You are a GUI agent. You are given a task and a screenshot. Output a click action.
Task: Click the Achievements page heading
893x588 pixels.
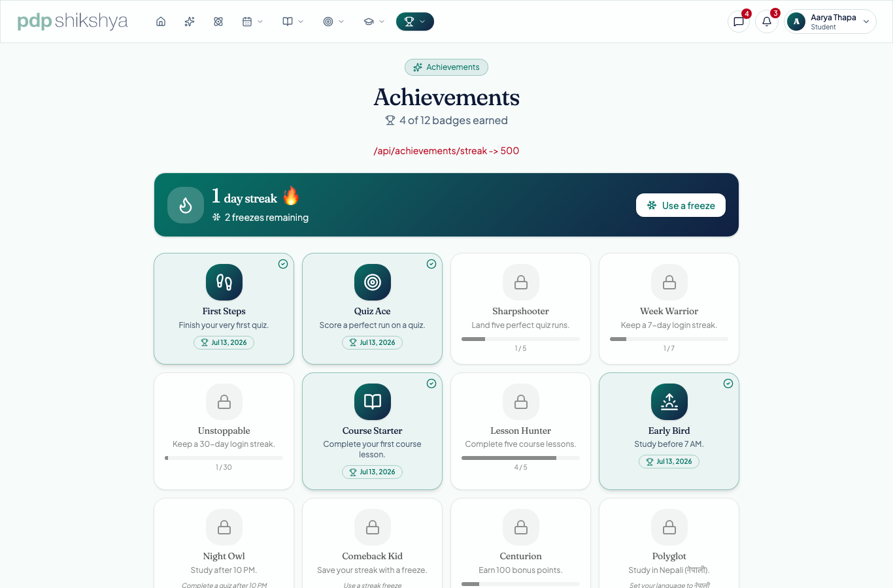[446, 97]
